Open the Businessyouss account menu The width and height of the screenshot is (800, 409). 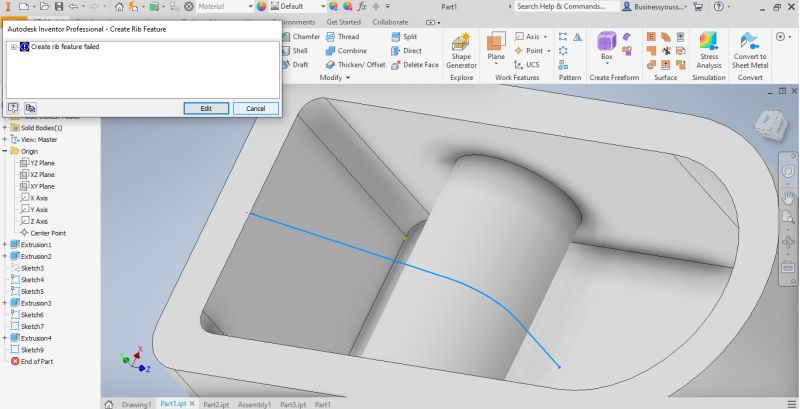coord(655,7)
